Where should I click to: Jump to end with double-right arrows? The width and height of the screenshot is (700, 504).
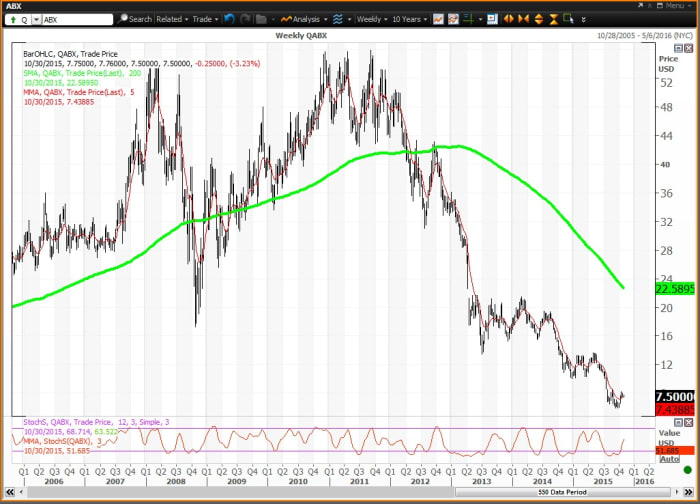pos(688,492)
